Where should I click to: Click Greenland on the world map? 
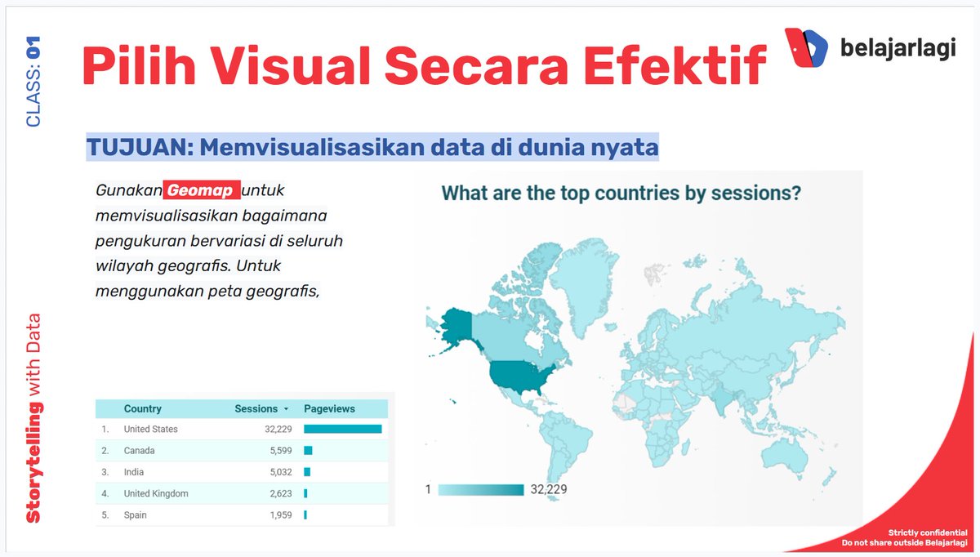[x=586, y=287]
